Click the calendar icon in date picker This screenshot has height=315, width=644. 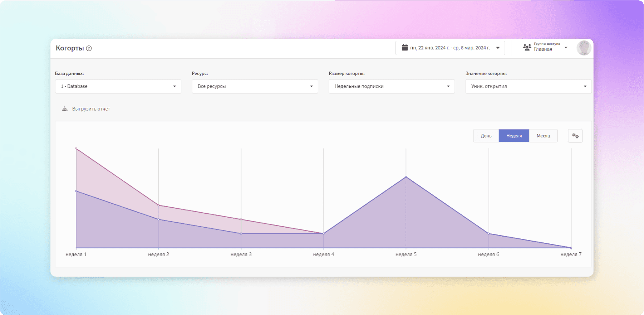coord(404,48)
